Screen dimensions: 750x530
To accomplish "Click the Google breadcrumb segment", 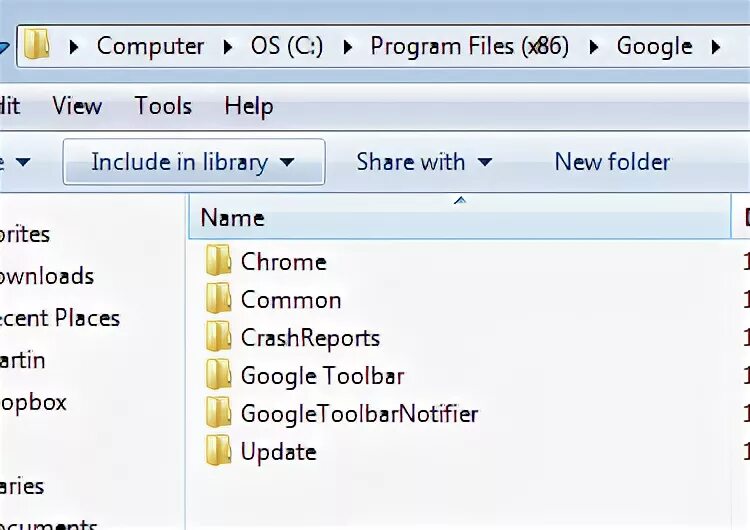I will [654, 47].
